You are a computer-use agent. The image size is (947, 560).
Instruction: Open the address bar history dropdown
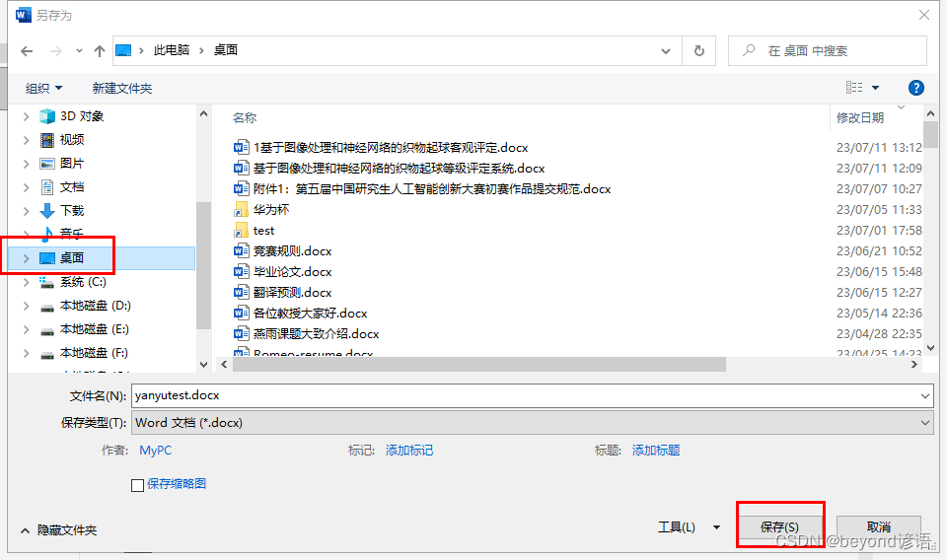click(666, 51)
